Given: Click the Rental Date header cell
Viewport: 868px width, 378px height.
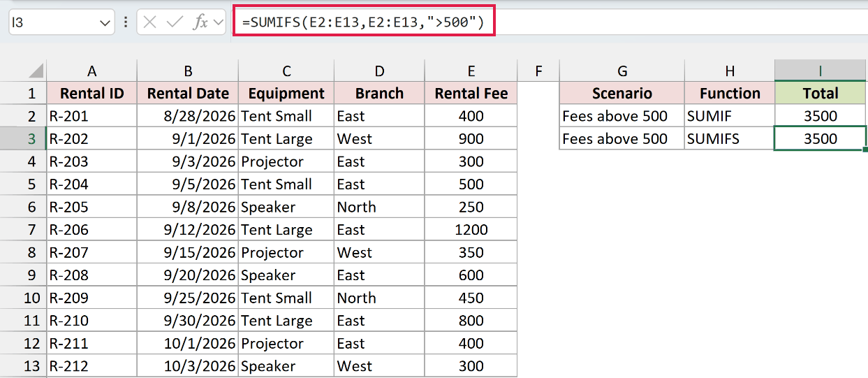Looking at the screenshot, I should (x=188, y=93).
